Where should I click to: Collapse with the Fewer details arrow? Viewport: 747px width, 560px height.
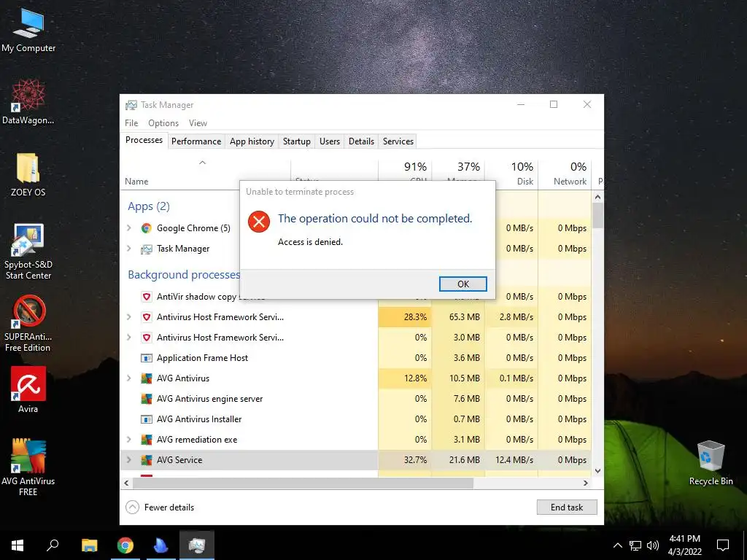click(x=132, y=507)
